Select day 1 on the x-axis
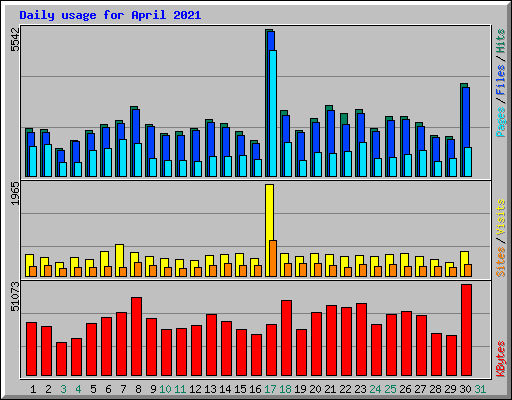The image size is (512, 400). (33, 389)
